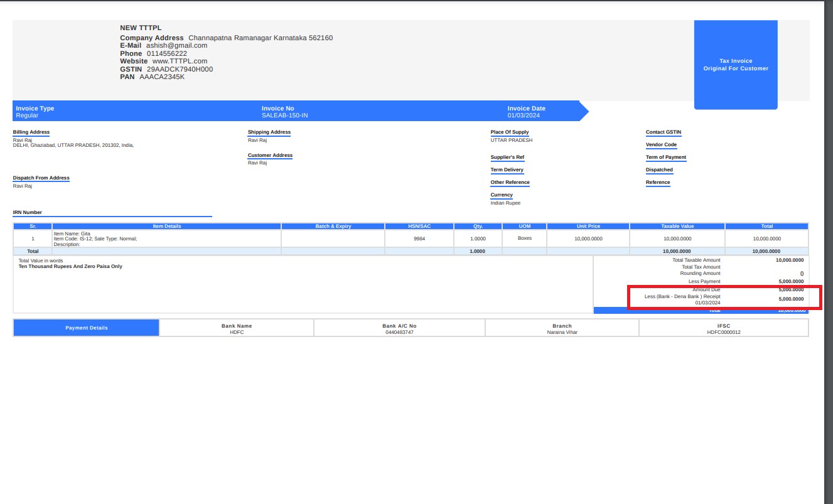Click the NEW TTTPL company name
833x504 pixels.
pyautogui.click(x=141, y=28)
